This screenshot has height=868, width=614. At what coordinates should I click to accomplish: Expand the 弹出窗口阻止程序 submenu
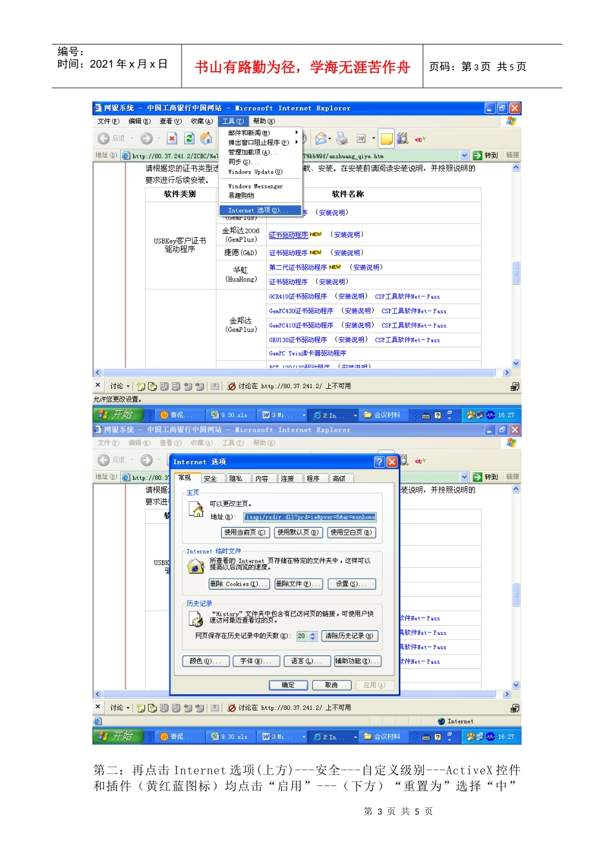coord(260,143)
